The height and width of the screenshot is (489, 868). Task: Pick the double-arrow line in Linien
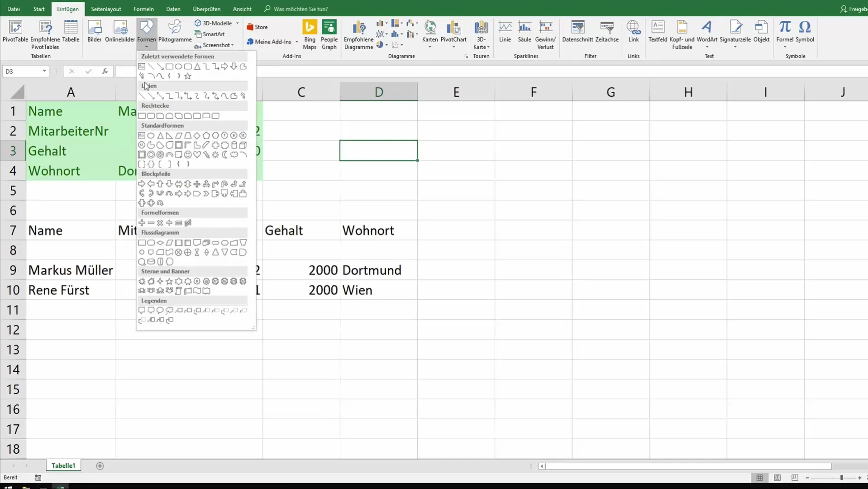[160, 96]
